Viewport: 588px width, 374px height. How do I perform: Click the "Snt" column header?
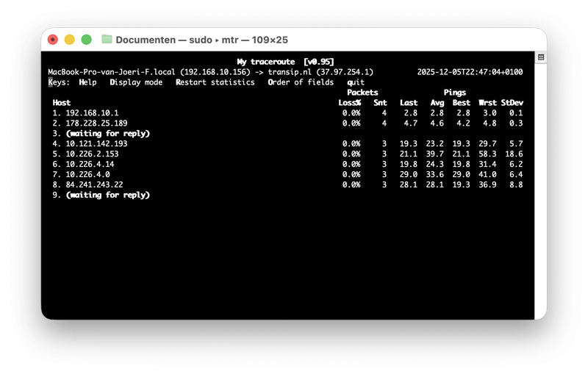click(x=380, y=103)
